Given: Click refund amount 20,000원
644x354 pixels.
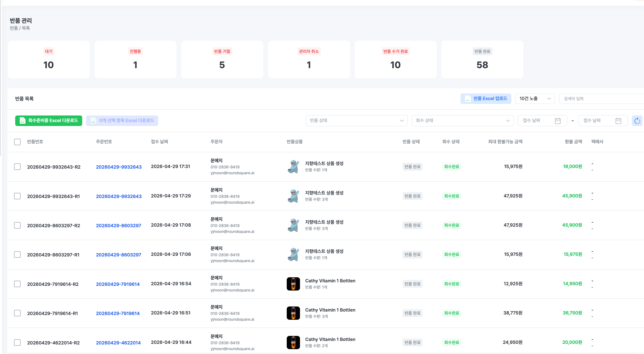Looking at the screenshot, I should tap(572, 342).
